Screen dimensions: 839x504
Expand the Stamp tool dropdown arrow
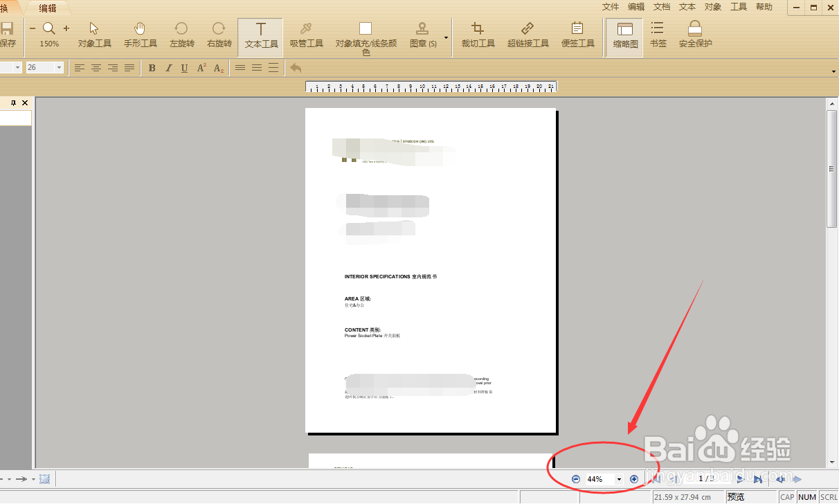pos(446,38)
